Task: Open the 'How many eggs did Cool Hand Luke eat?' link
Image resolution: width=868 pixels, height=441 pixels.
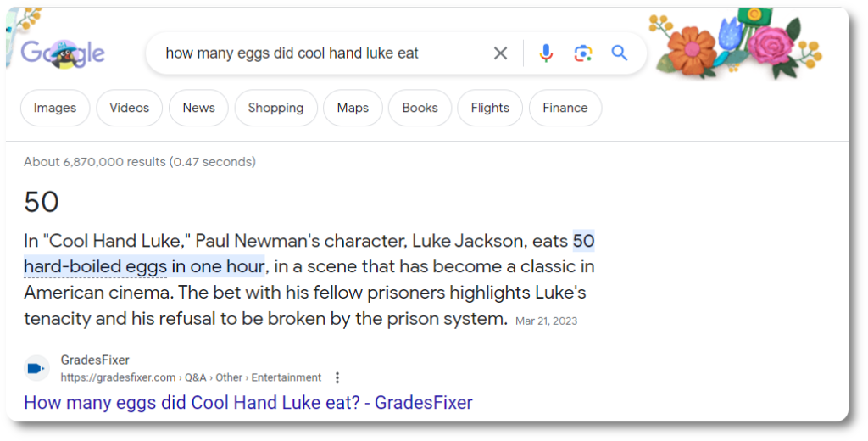Action: click(x=248, y=402)
